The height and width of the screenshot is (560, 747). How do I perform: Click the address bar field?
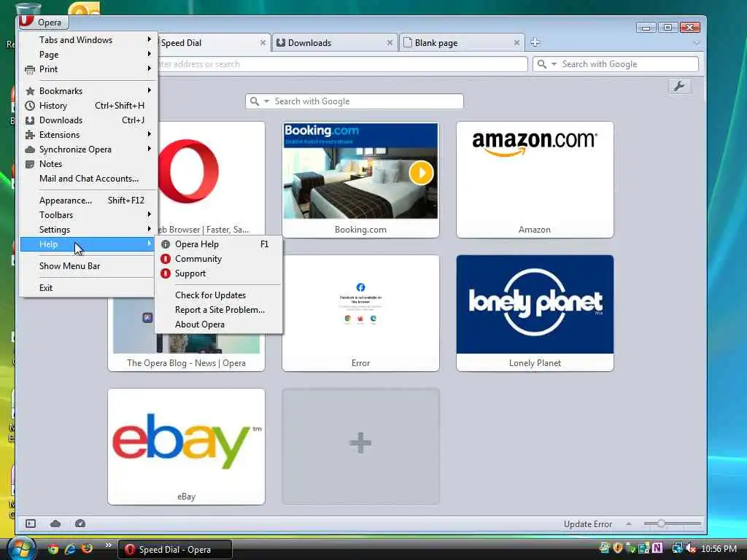coord(342,64)
